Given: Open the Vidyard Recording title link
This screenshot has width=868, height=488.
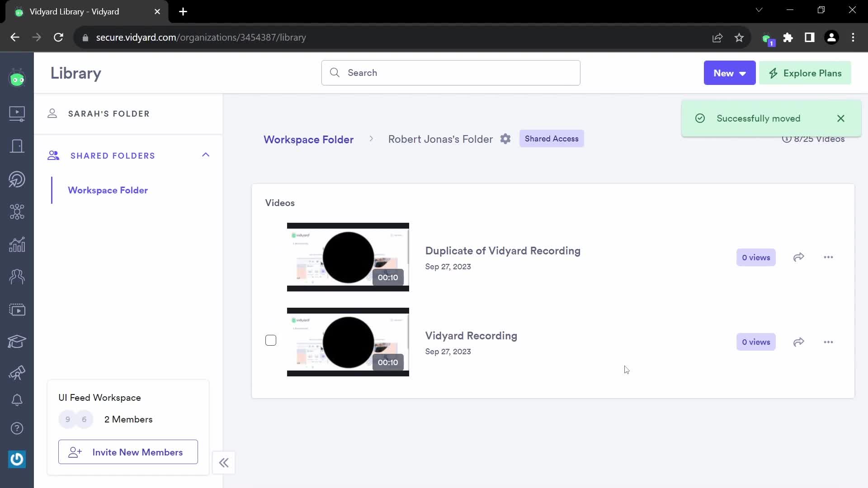Looking at the screenshot, I should [x=471, y=336].
